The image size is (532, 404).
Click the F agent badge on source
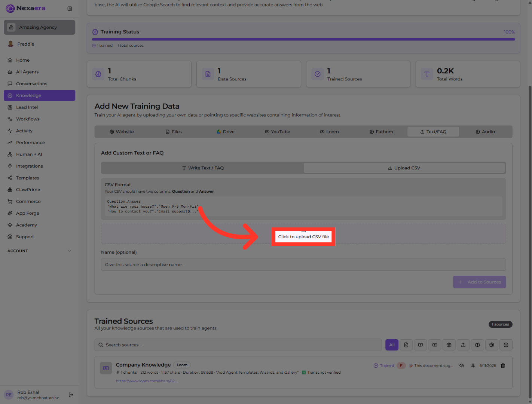401,365
